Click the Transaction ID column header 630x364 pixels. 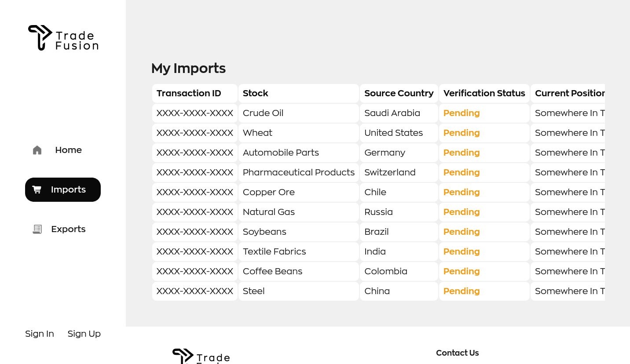(x=189, y=93)
